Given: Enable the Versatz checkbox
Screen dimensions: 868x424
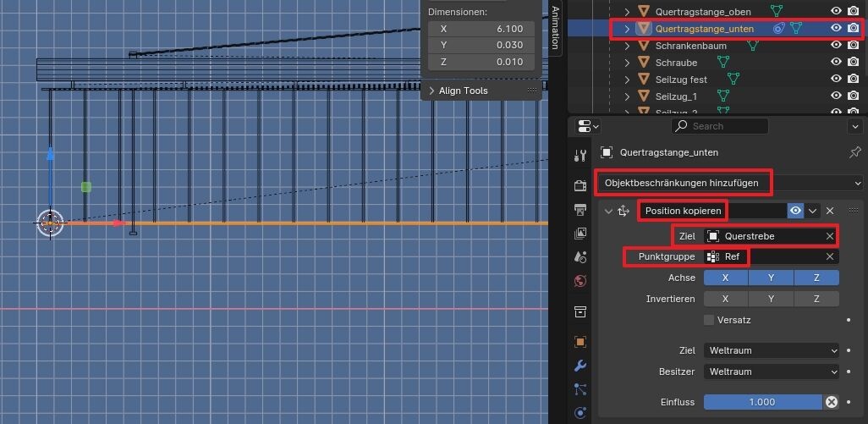Looking at the screenshot, I should (709, 320).
